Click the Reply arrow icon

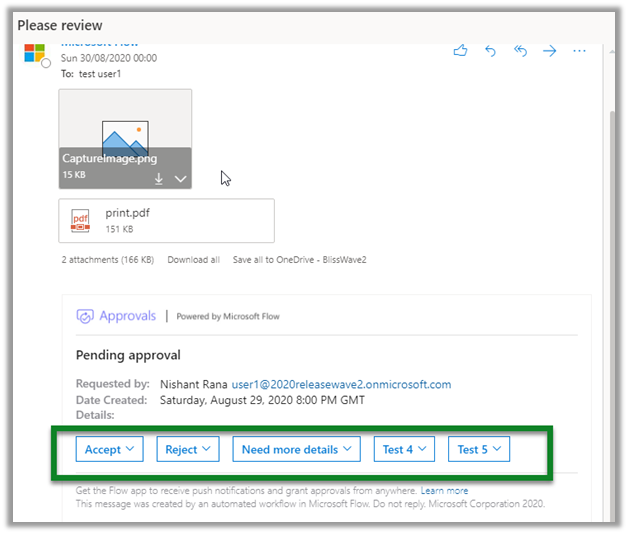tap(490, 51)
